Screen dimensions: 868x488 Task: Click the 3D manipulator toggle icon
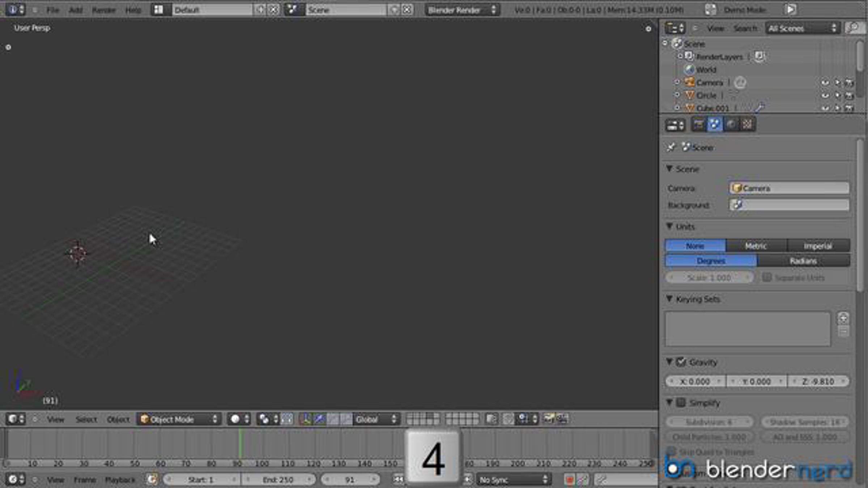(306, 419)
